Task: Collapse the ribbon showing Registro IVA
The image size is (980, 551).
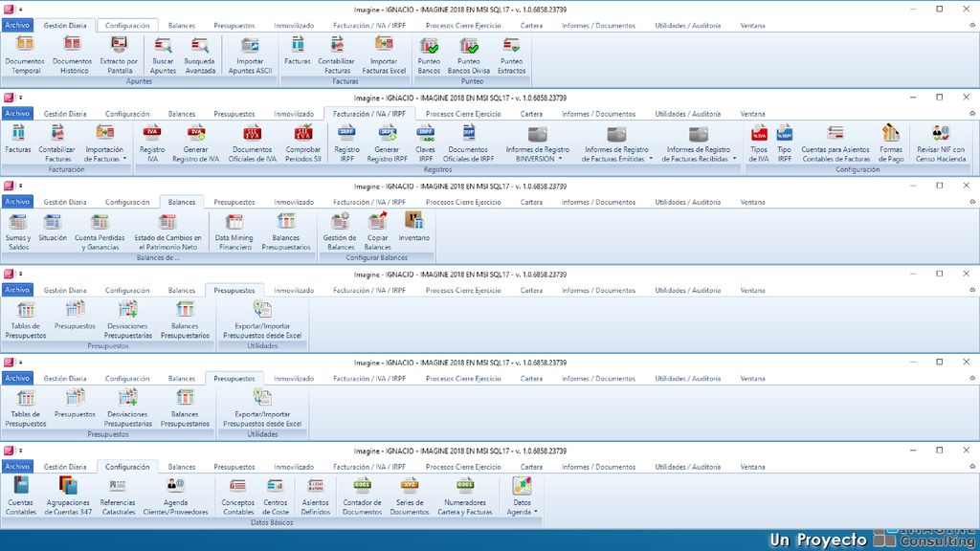Action: (x=972, y=113)
